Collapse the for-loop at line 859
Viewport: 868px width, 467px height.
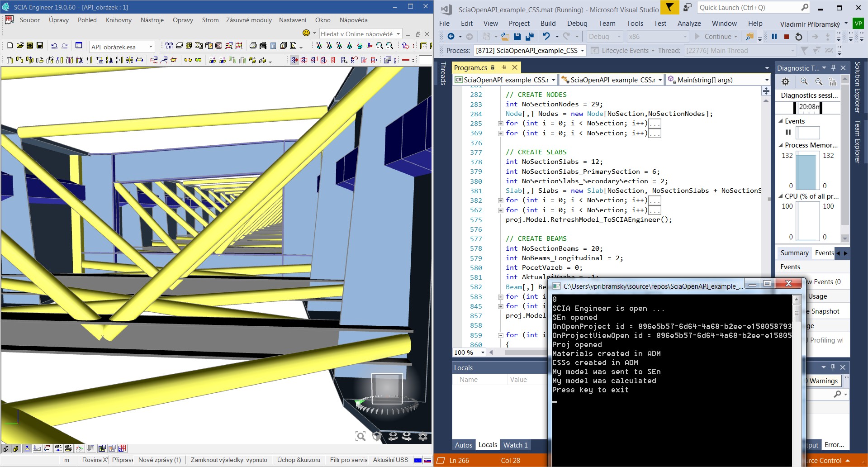click(501, 335)
